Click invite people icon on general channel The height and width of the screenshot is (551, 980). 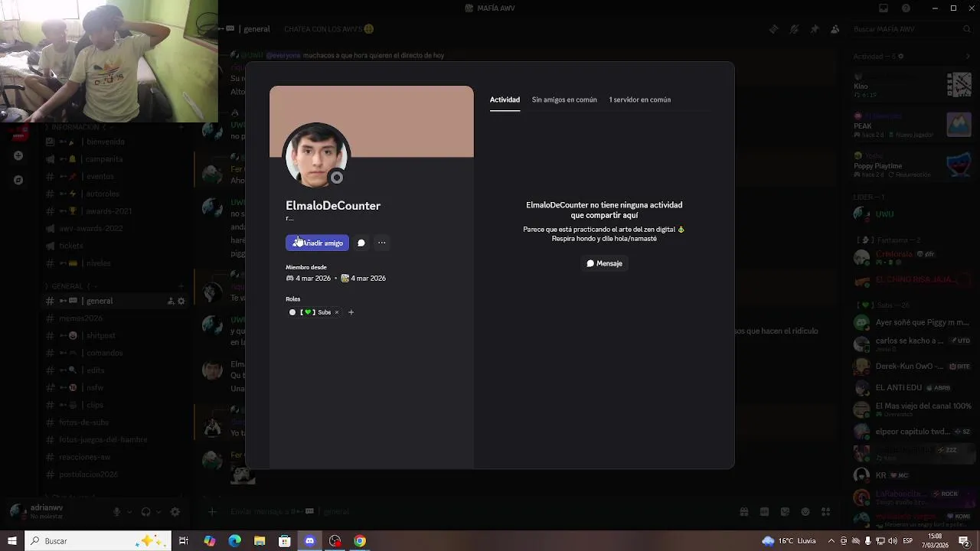click(171, 302)
